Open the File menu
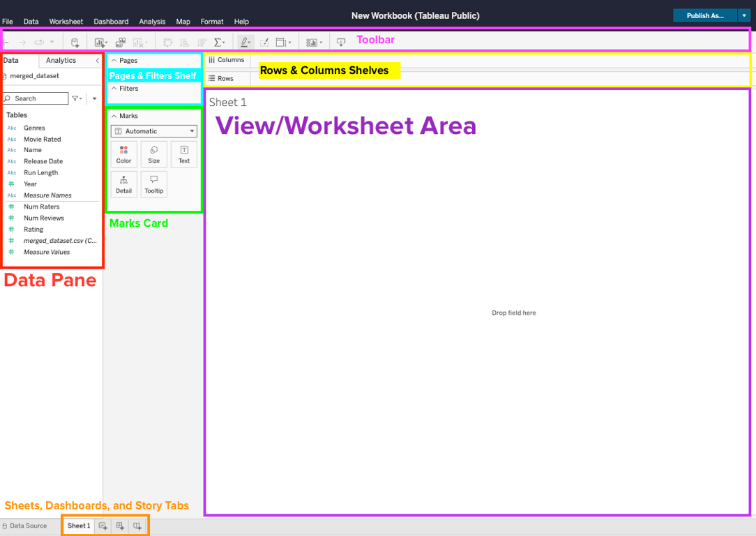This screenshot has width=756, height=536. (7, 22)
